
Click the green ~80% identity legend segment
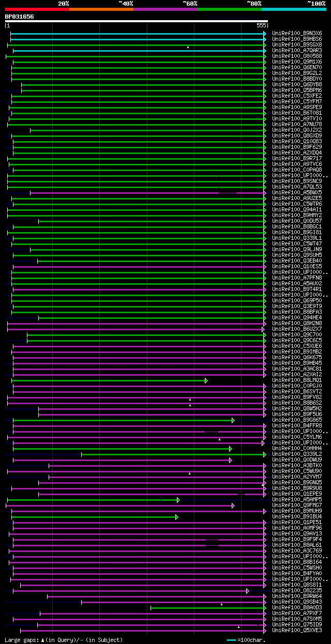pyautogui.click(x=230, y=9)
